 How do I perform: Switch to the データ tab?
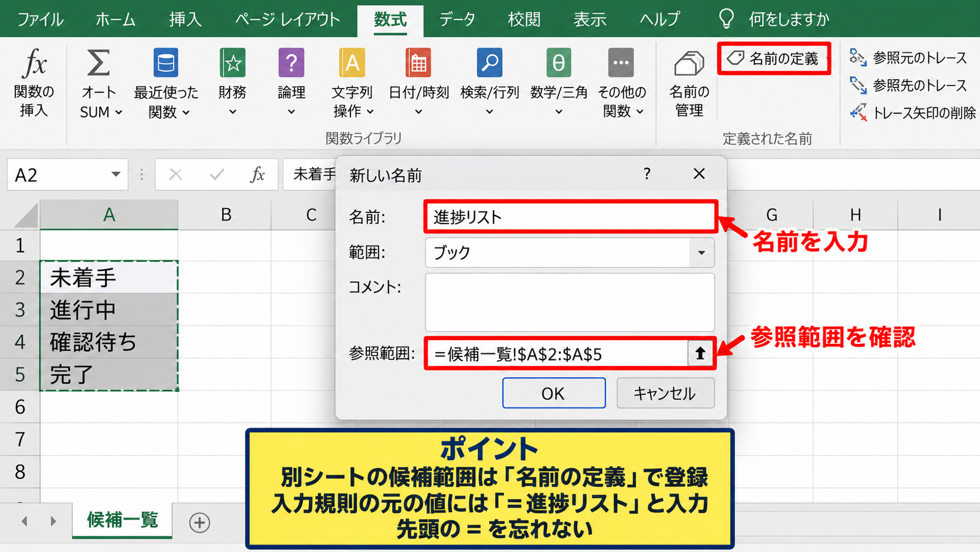(457, 19)
